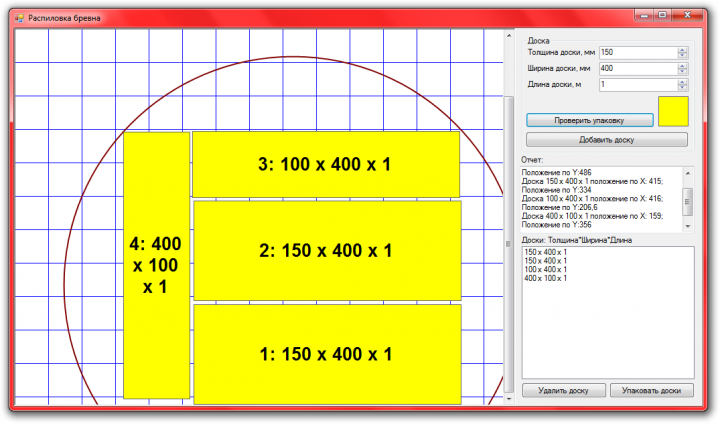The image size is (720, 424).
Task: Click report line Положение по Y:356
Action: (x=557, y=225)
